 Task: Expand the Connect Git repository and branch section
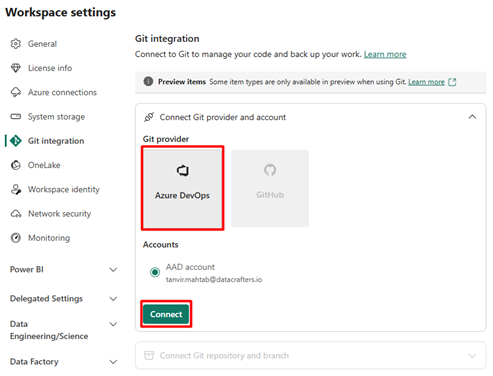[472, 356]
